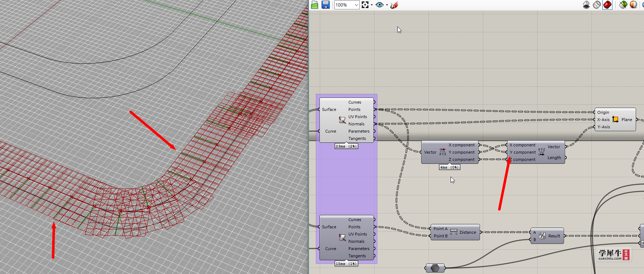Click the Surface input on the 23ms component
The width and height of the screenshot is (644, 274).
click(x=329, y=109)
